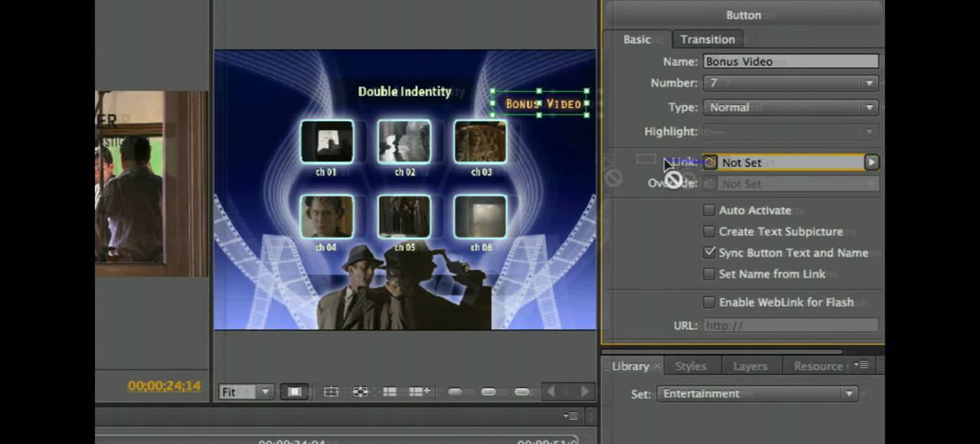This screenshot has height=444, width=980.
Task: Open the Highlight dropdown
Action: 790,132
